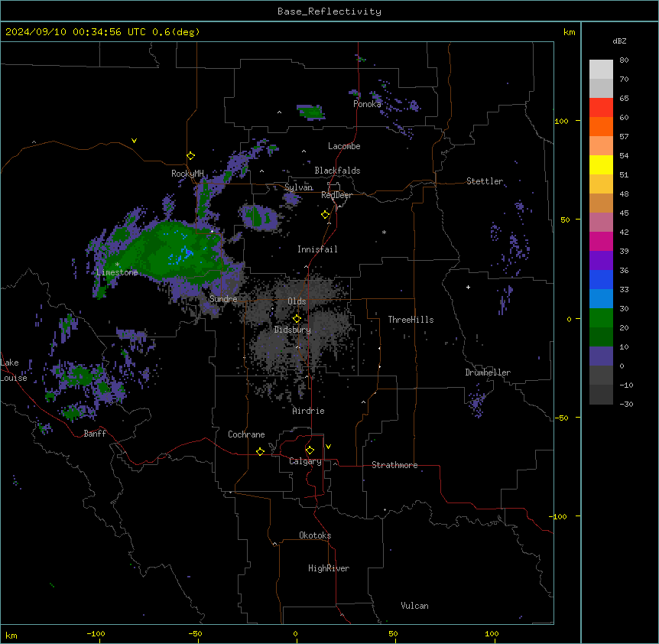Click the Vulcan town label

tap(414, 606)
